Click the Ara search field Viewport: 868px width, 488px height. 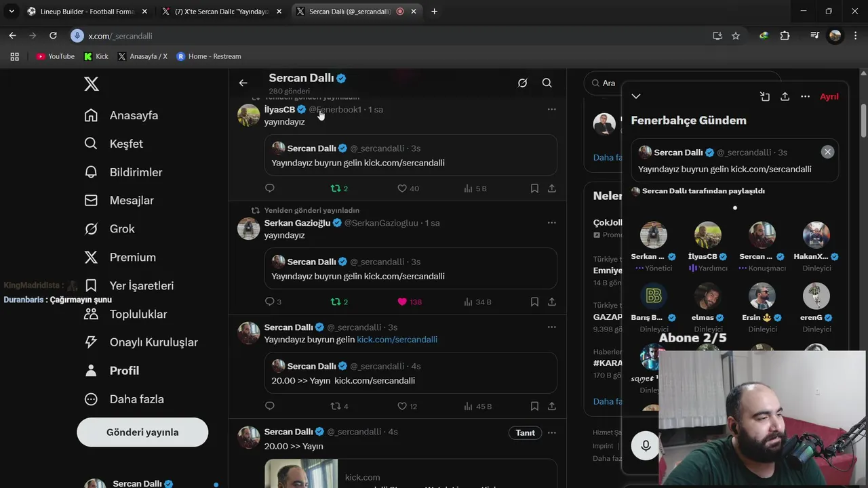(682, 83)
